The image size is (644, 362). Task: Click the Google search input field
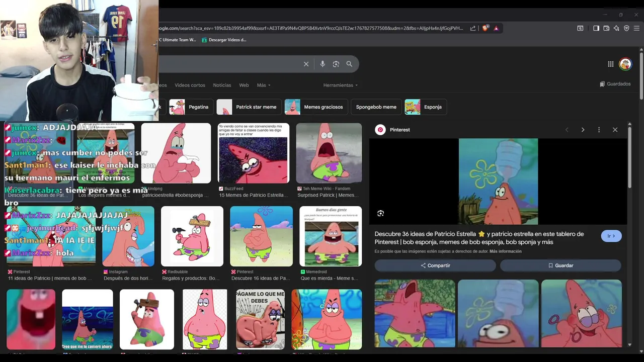(229, 64)
